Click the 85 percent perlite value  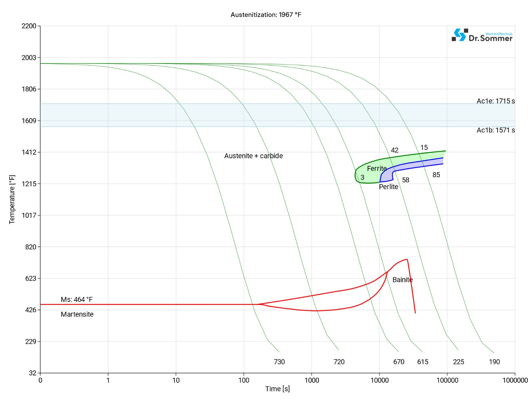tap(436, 175)
